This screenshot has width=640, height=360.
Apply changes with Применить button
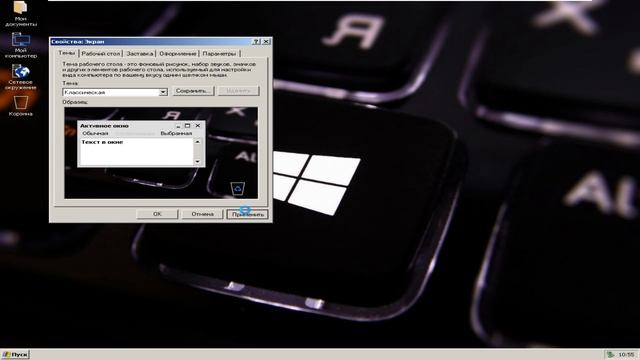247,214
